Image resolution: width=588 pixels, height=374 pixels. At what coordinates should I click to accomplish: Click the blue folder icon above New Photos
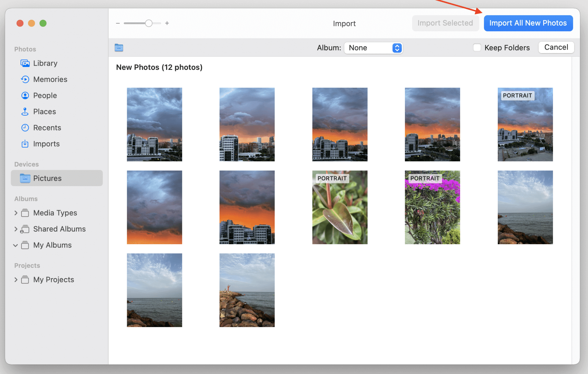click(119, 47)
